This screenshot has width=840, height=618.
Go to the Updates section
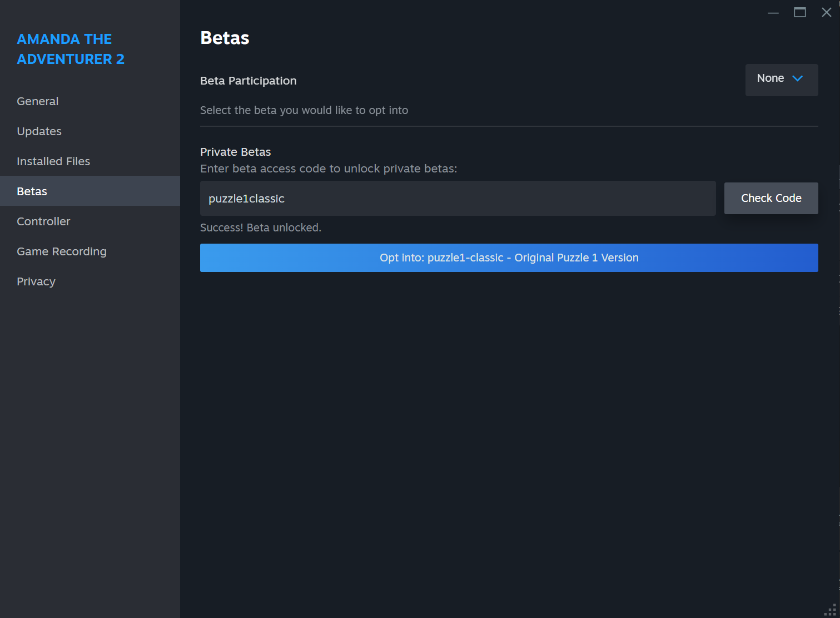pos(90,131)
